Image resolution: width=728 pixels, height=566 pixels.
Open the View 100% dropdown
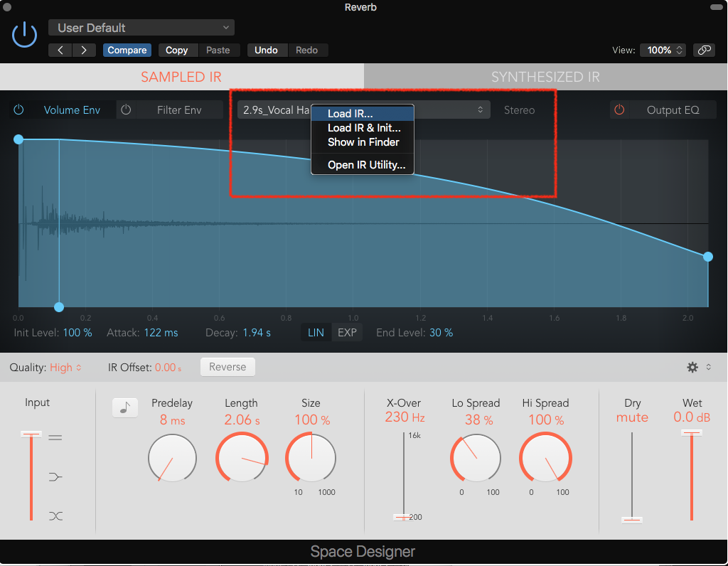click(664, 50)
